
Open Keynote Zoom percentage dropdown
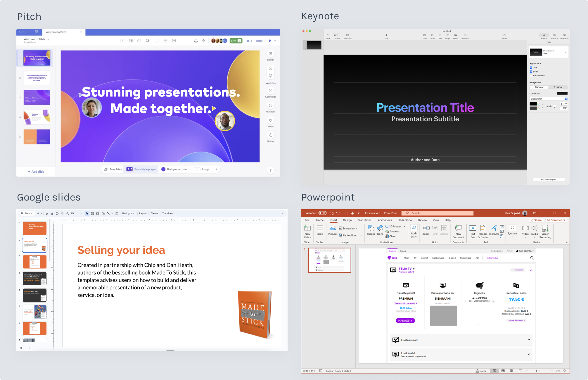(337, 35)
